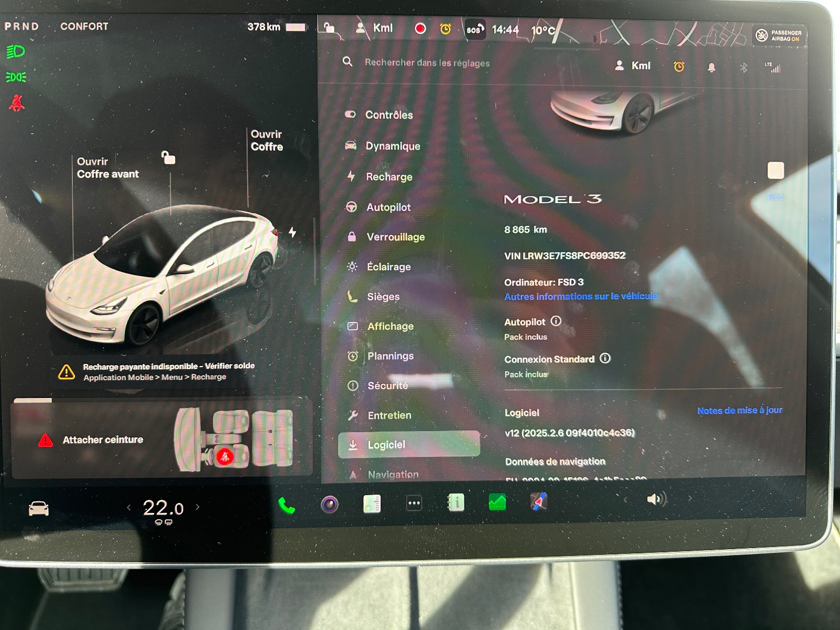Show Autopilot pack info icon
This screenshot has width=840, height=630.
556,321
